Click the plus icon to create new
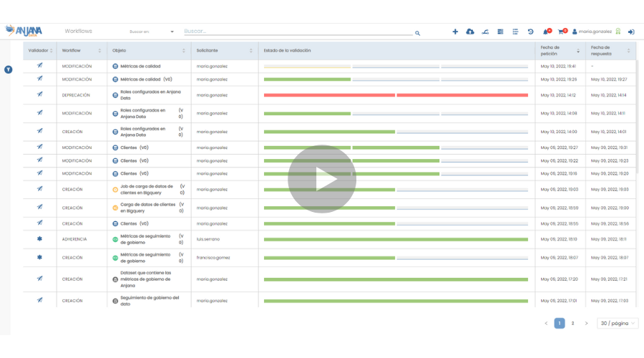644x358 pixels. coord(455,32)
